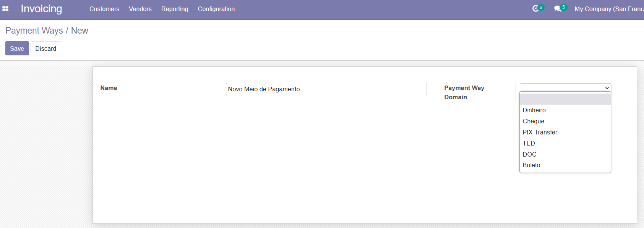Viewport: 644px width, 228px height.
Task: Go back to Payment Ways breadcrumb
Action: [x=34, y=31]
